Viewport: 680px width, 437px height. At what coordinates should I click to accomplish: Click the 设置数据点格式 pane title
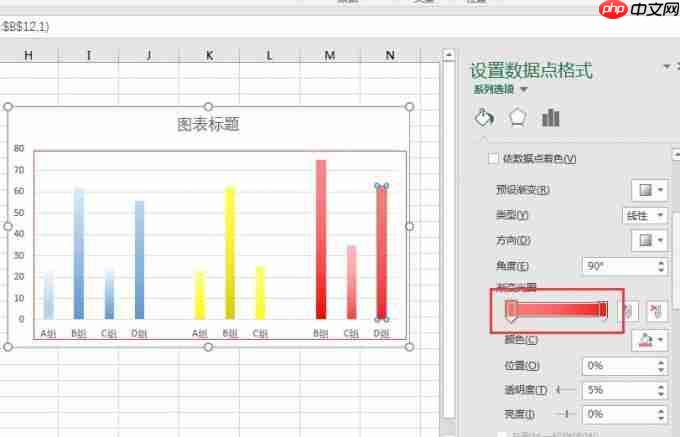click(x=532, y=71)
